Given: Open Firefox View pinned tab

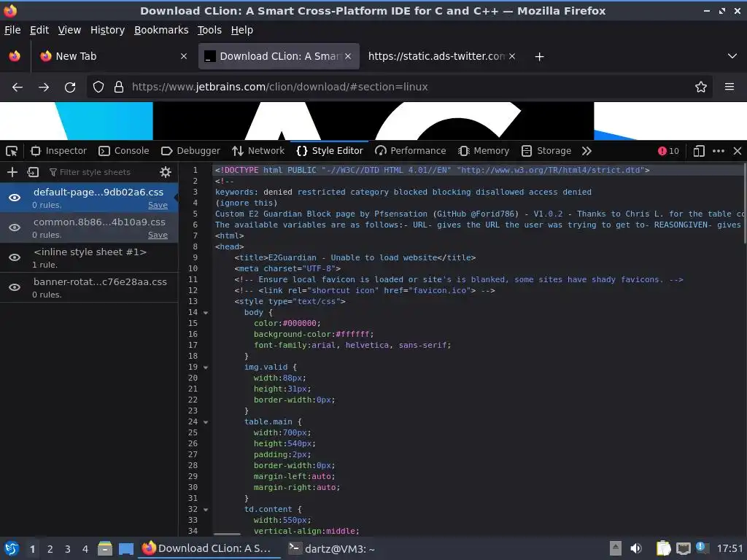Looking at the screenshot, I should click(15, 57).
